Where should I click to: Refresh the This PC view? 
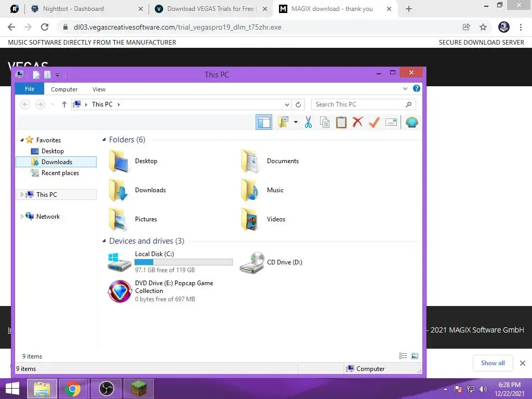coord(298,104)
